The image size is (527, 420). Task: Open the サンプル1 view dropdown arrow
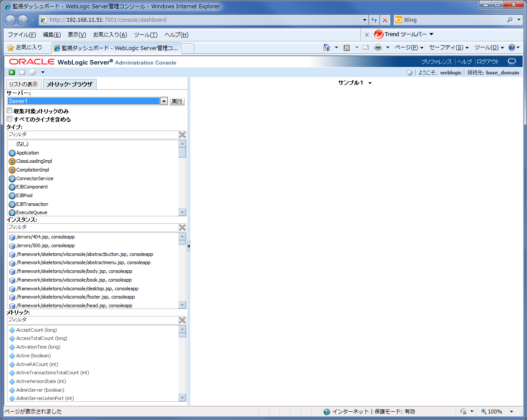point(370,83)
